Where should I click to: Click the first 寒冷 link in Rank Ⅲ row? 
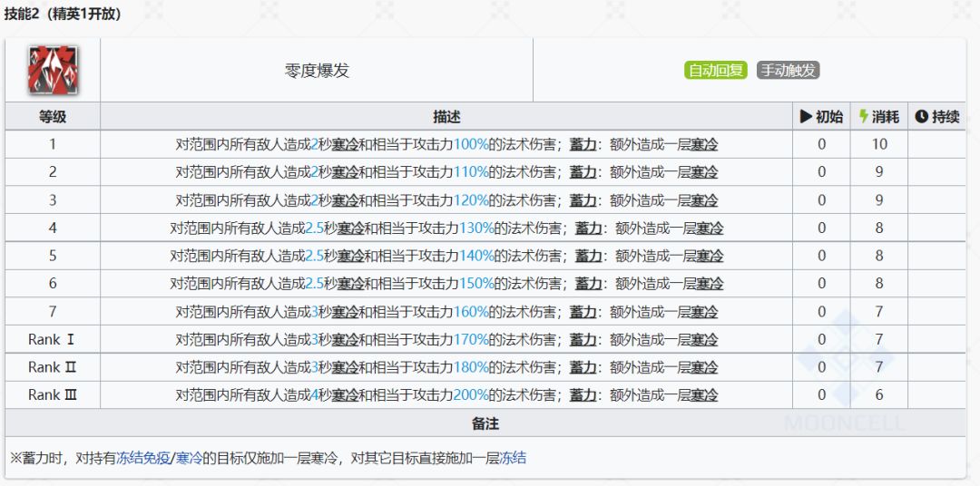tap(345, 395)
